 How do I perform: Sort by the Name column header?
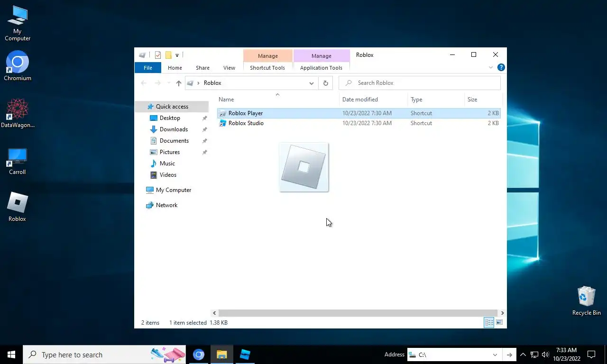click(278, 100)
